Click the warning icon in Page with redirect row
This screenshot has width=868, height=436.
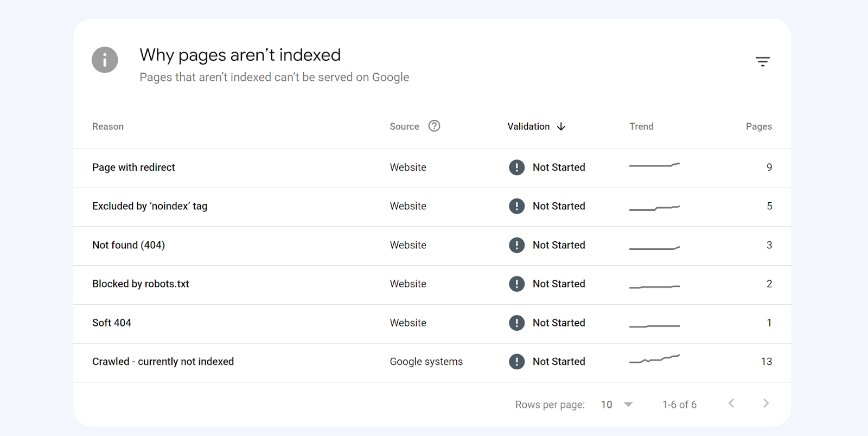pyautogui.click(x=516, y=168)
